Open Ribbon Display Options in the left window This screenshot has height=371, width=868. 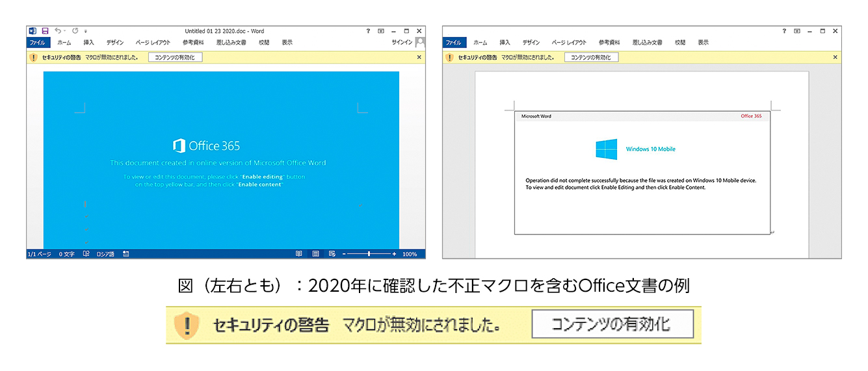click(381, 31)
